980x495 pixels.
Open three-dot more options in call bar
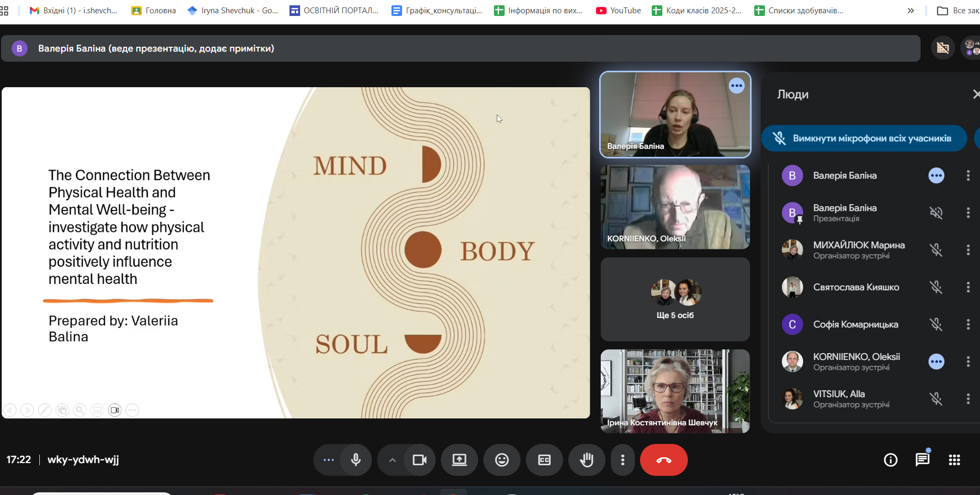click(x=623, y=460)
